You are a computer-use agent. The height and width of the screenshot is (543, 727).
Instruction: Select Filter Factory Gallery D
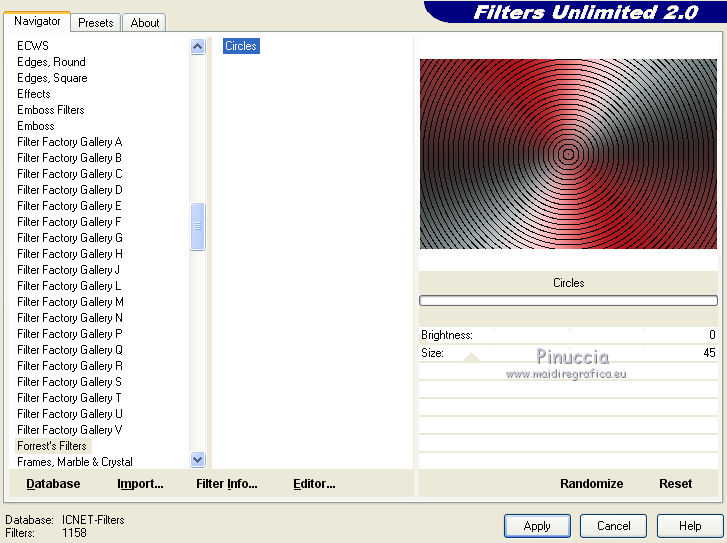click(x=70, y=190)
